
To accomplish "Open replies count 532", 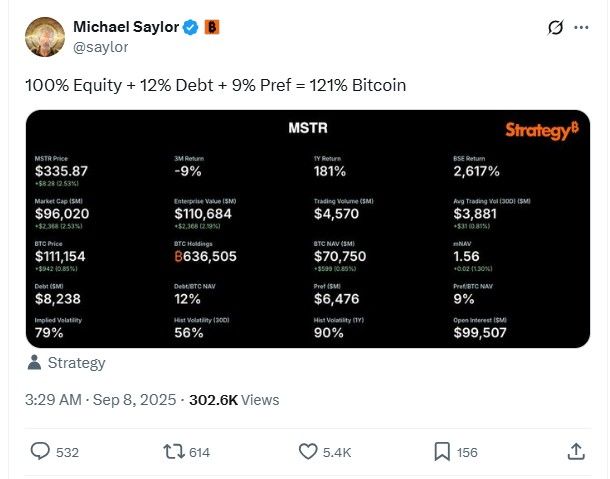I will 67,453.
